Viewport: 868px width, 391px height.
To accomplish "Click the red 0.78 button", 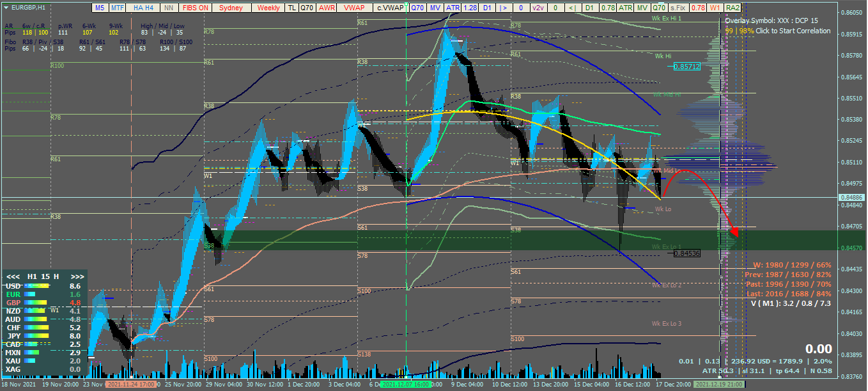I will [x=697, y=8].
